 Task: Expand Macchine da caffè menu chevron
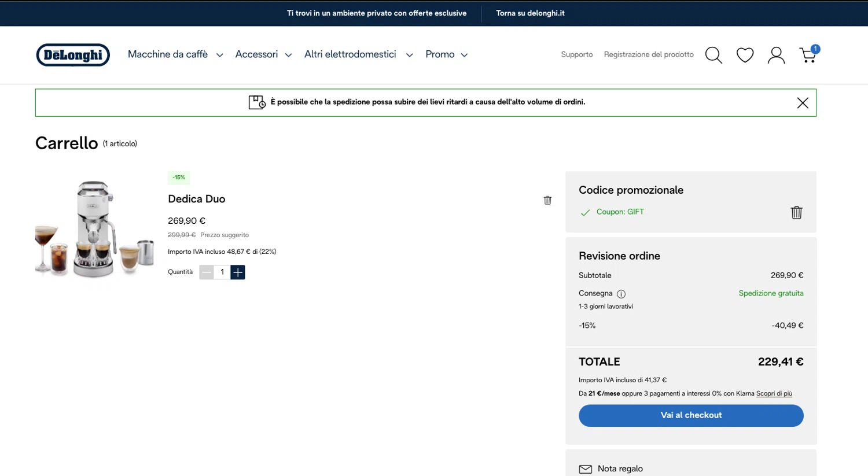coord(219,55)
